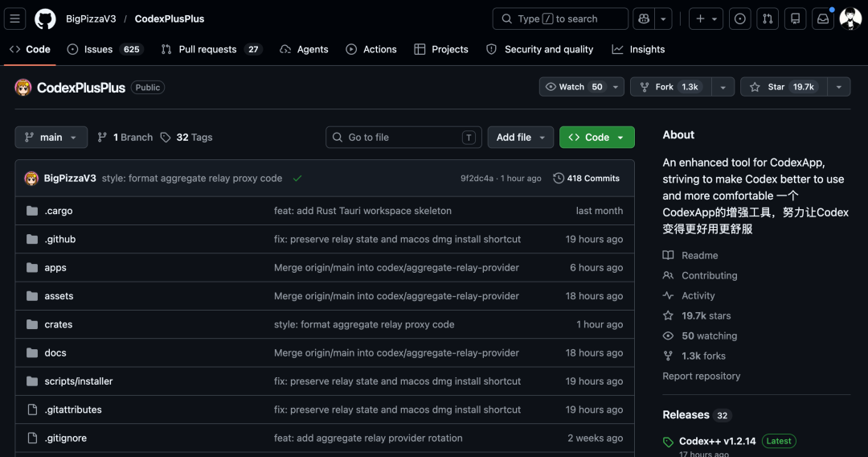Image resolution: width=868 pixels, height=457 pixels.
Task: Open the Contributing link
Action: pyautogui.click(x=709, y=275)
